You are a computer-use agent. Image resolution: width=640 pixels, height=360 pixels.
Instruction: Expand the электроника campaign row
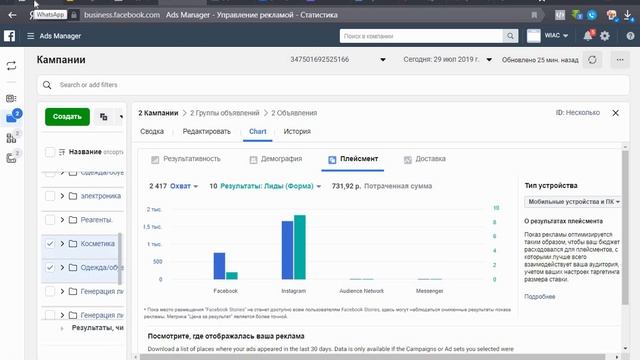[62, 196]
